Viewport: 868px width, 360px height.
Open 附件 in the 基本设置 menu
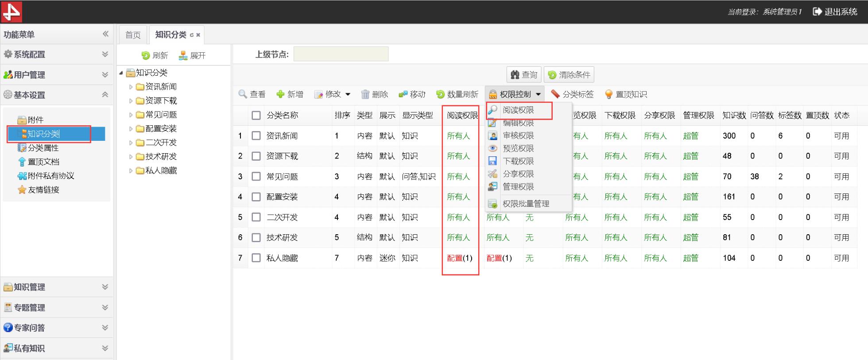coord(31,120)
